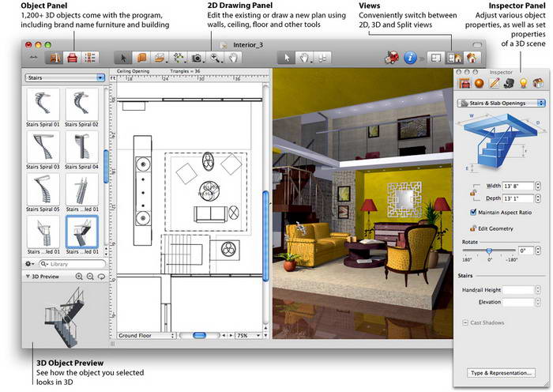Activate the dimension measuring tool
The image size is (553, 392).
[179, 58]
